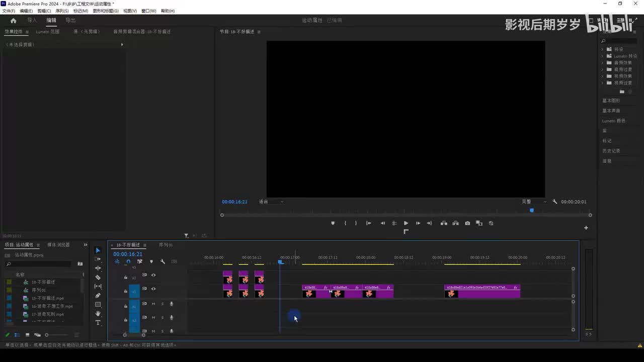
Task: Select the Type tool
Action: click(98, 322)
